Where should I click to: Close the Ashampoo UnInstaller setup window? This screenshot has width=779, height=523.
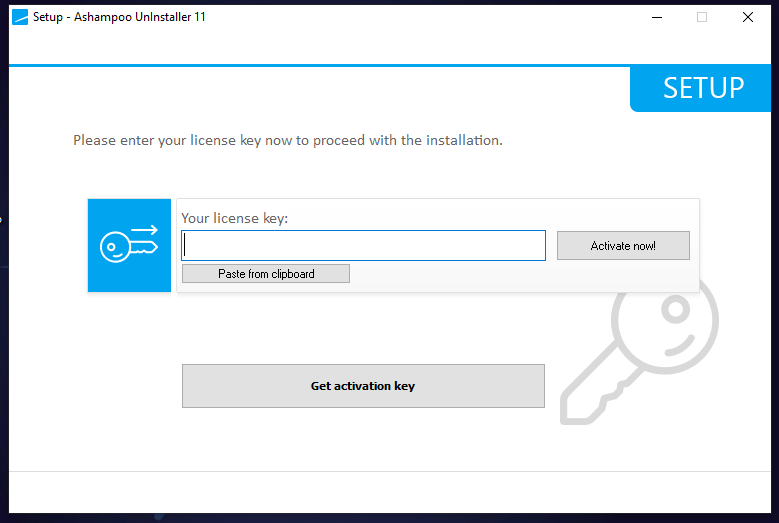(x=748, y=17)
